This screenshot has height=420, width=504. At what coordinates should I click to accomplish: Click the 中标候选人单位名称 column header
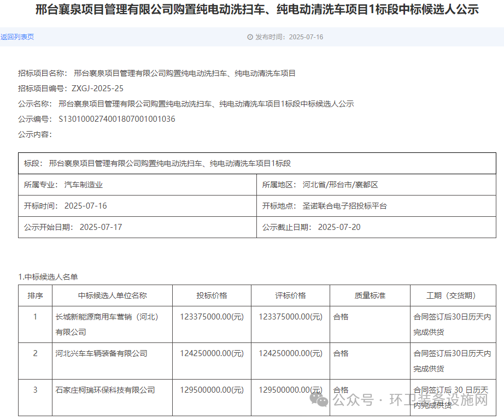click(x=112, y=295)
